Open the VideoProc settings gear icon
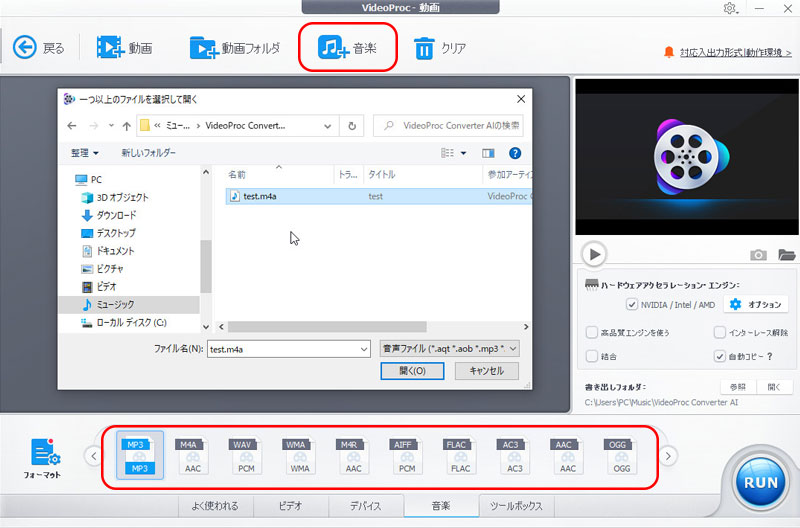This screenshot has height=528, width=800. point(730,8)
